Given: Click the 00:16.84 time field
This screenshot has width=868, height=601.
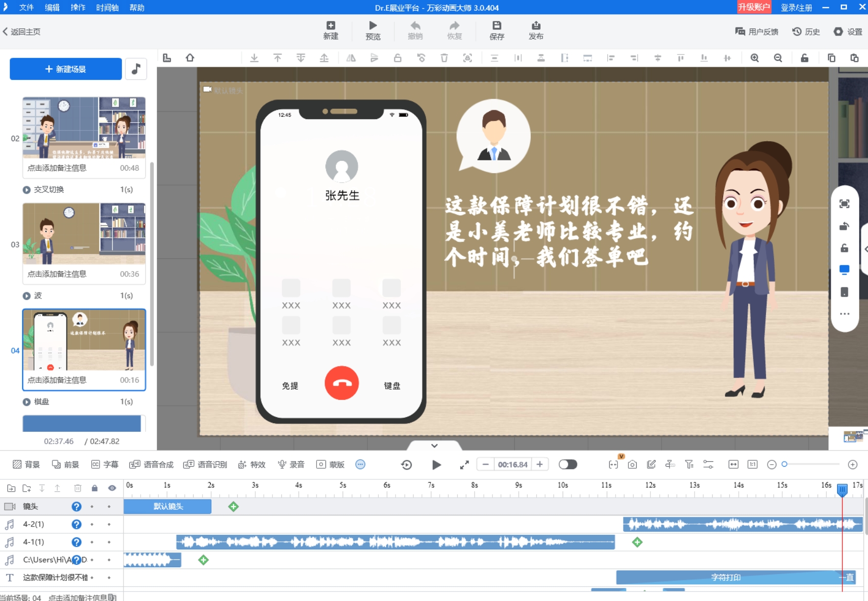Looking at the screenshot, I should (513, 464).
